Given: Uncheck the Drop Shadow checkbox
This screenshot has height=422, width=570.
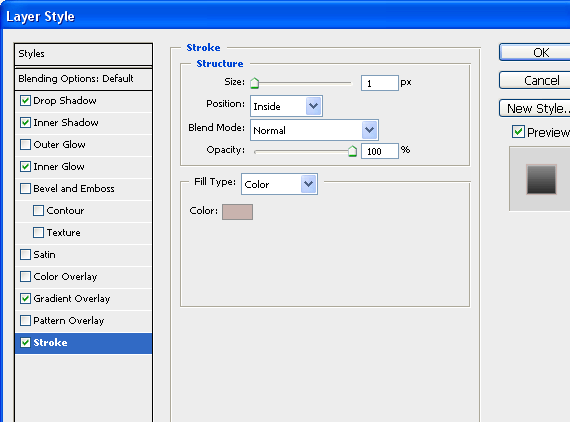Looking at the screenshot, I should 25,101.
